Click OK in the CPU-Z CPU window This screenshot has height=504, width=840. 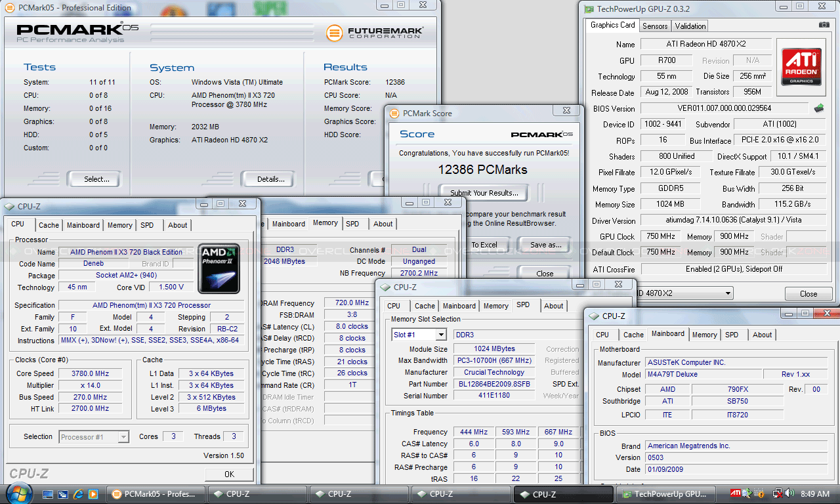(229, 474)
